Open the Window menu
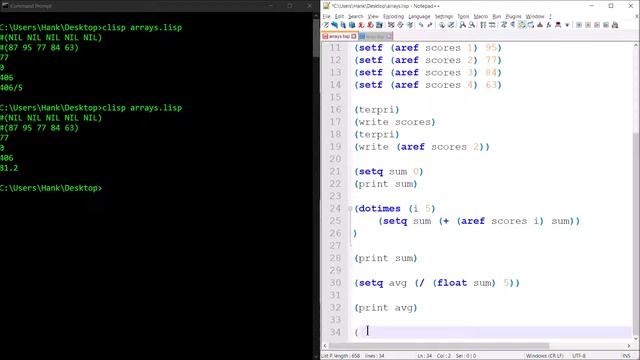Screen dimensions: 640x360 click(535, 16)
